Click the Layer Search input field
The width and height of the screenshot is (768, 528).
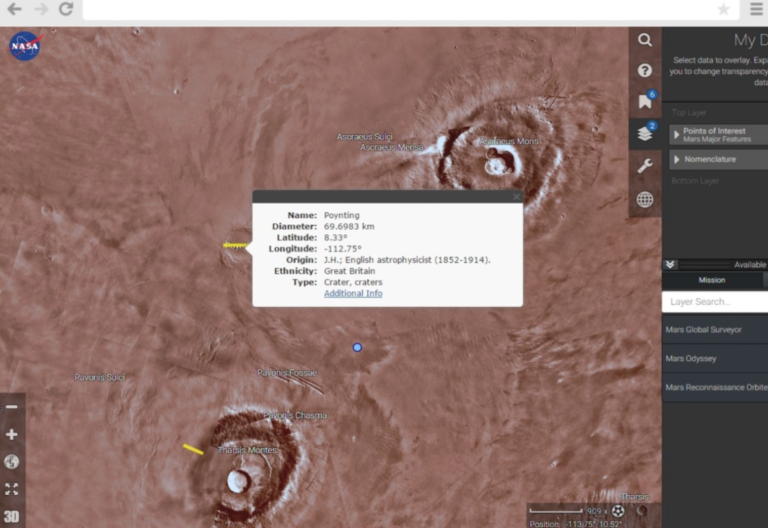[715, 302]
